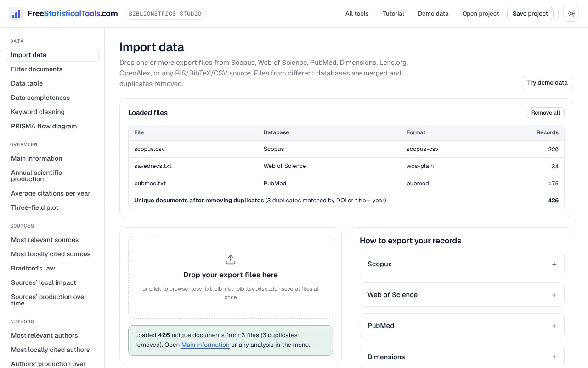Image resolution: width=588 pixels, height=368 pixels.
Task: Open Annual scientific production
Action: (52, 176)
